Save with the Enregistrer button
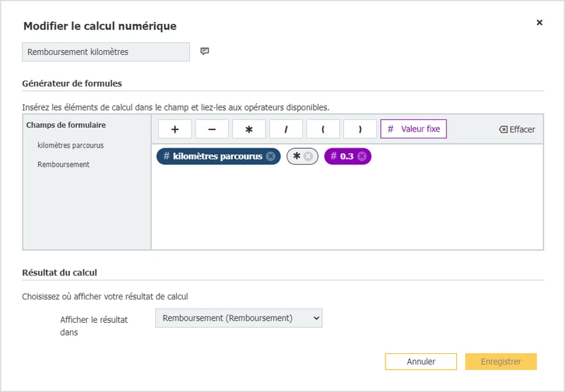This screenshot has width=565, height=392. [501, 362]
